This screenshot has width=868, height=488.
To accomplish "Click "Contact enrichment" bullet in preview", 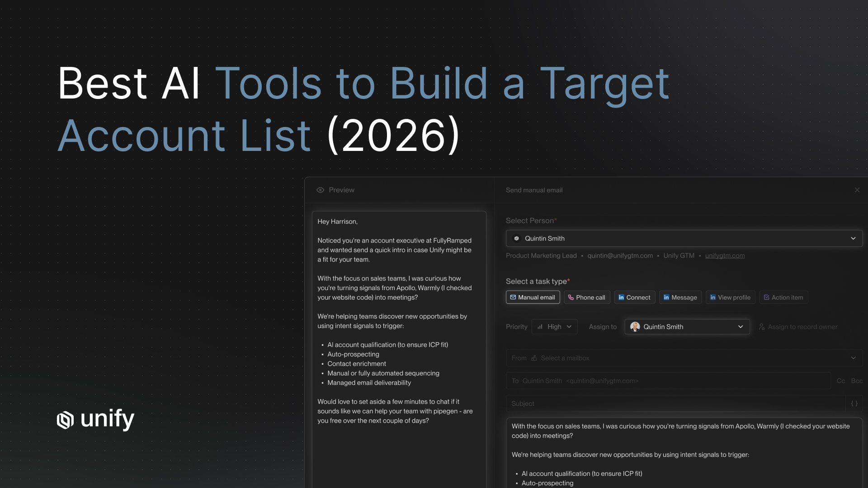I will click(x=357, y=364).
